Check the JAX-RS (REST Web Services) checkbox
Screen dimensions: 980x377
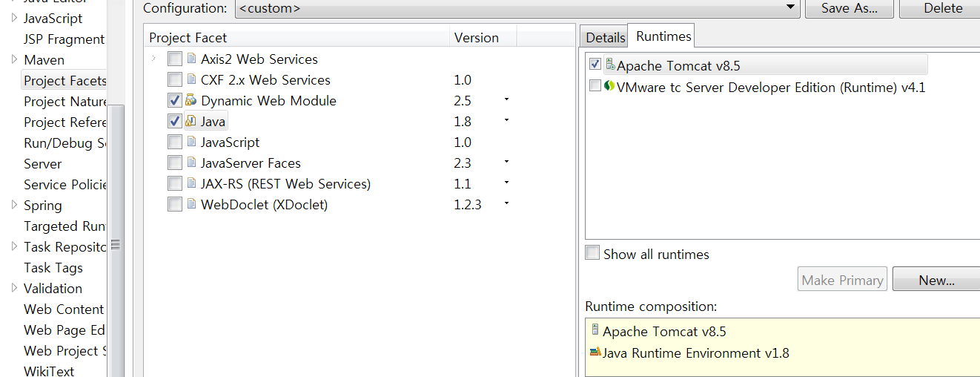pos(175,183)
